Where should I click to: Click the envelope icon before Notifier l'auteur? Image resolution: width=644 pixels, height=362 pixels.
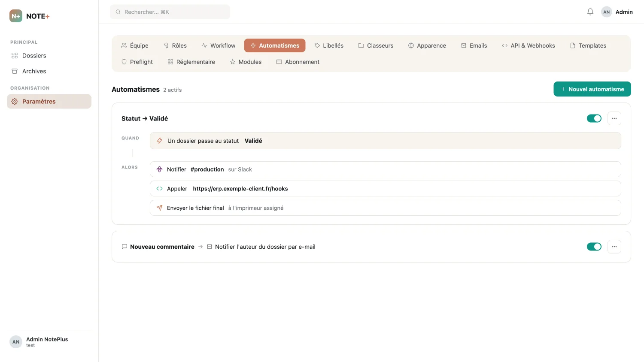[210, 247]
